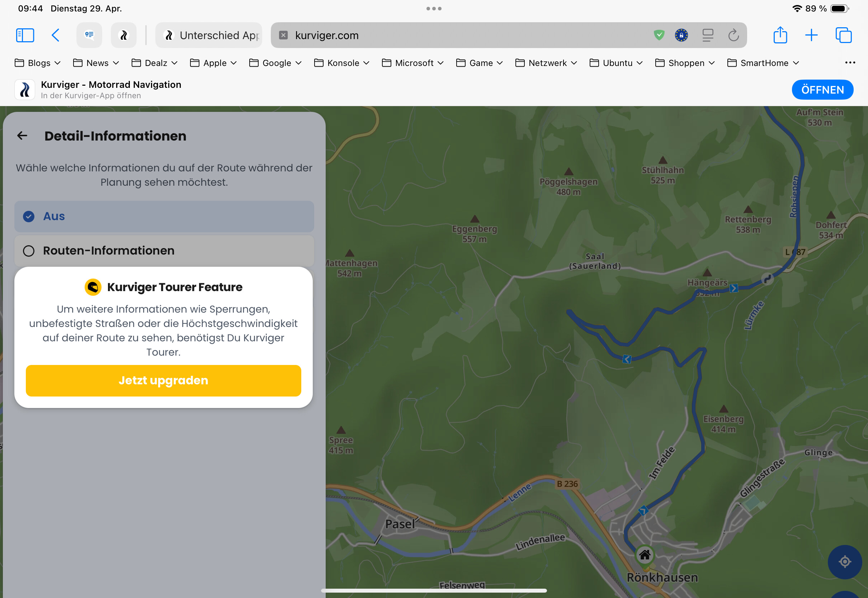Screen dimensions: 868x598
Task: Click the 'Glinge' place label
Action: click(818, 452)
